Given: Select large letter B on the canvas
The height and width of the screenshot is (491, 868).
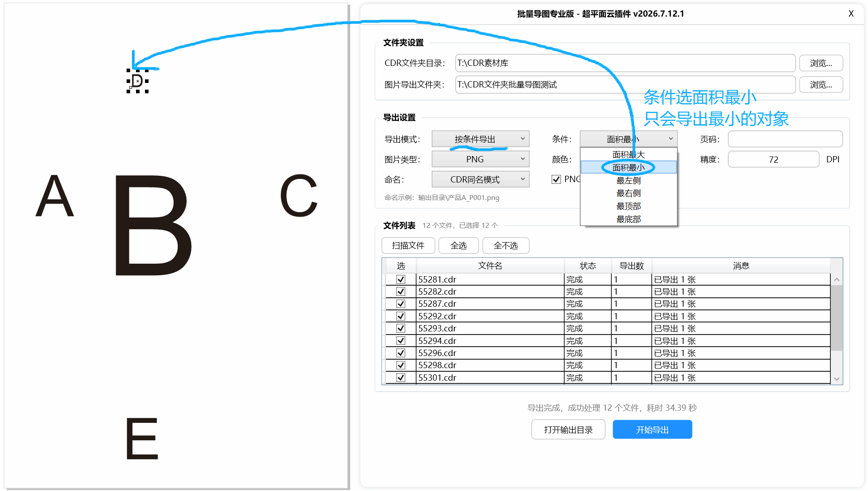Looking at the screenshot, I should tap(153, 225).
